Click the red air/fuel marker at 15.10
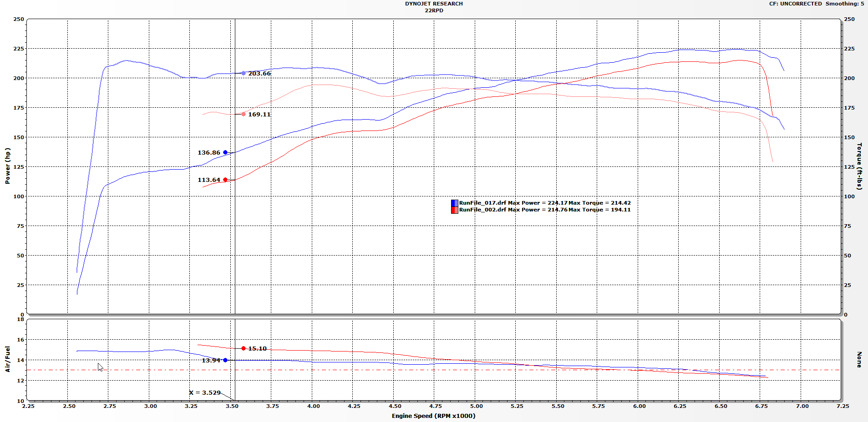868x422 pixels. [x=244, y=348]
